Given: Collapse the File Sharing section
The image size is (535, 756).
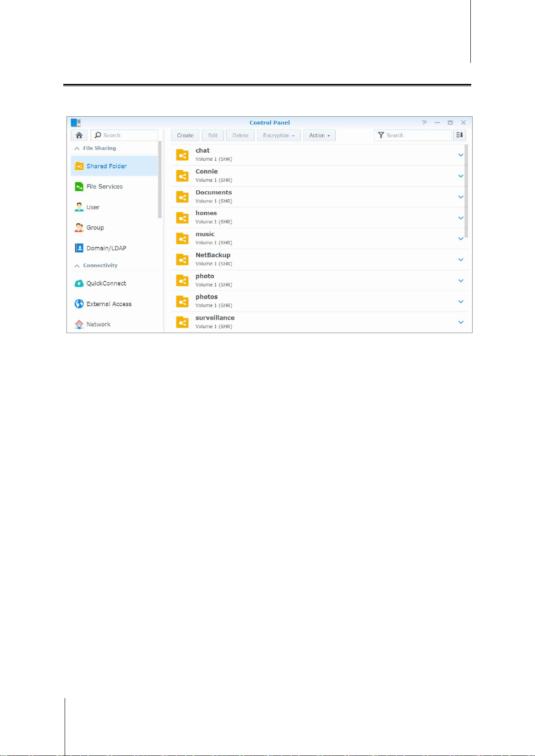Looking at the screenshot, I should (77, 148).
